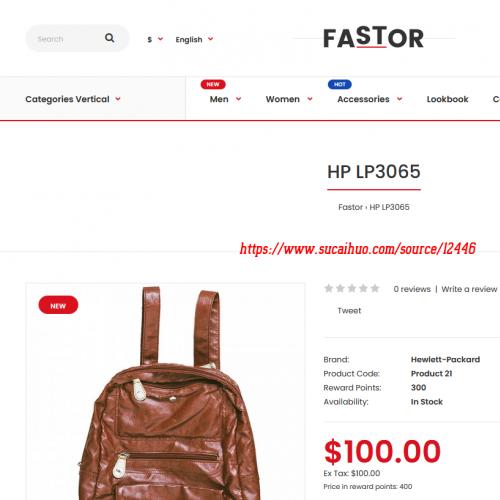The width and height of the screenshot is (500, 500).
Task: Click into the Search input field
Action: coord(68,39)
